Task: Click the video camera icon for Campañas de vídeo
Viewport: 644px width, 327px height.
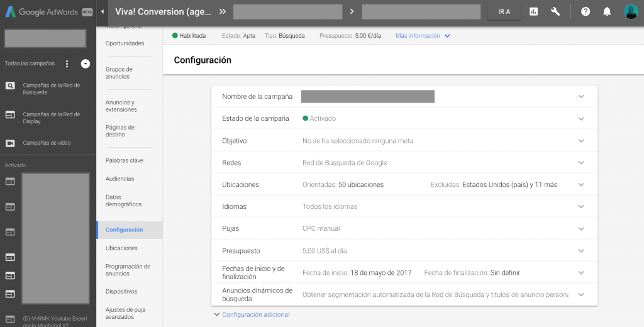Action: [x=10, y=143]
